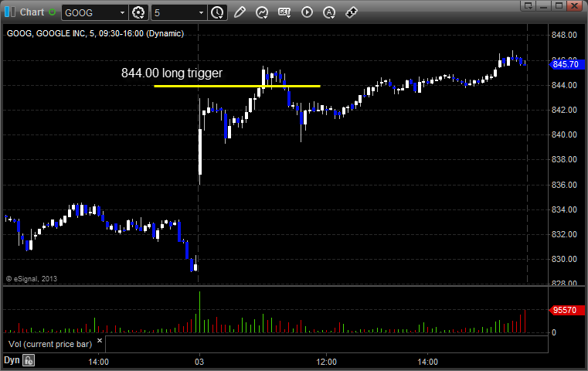This screenshot has height=371, width=588.
Task: Open the window options dropdown in title bar
Action: click(x=529, y=5)
